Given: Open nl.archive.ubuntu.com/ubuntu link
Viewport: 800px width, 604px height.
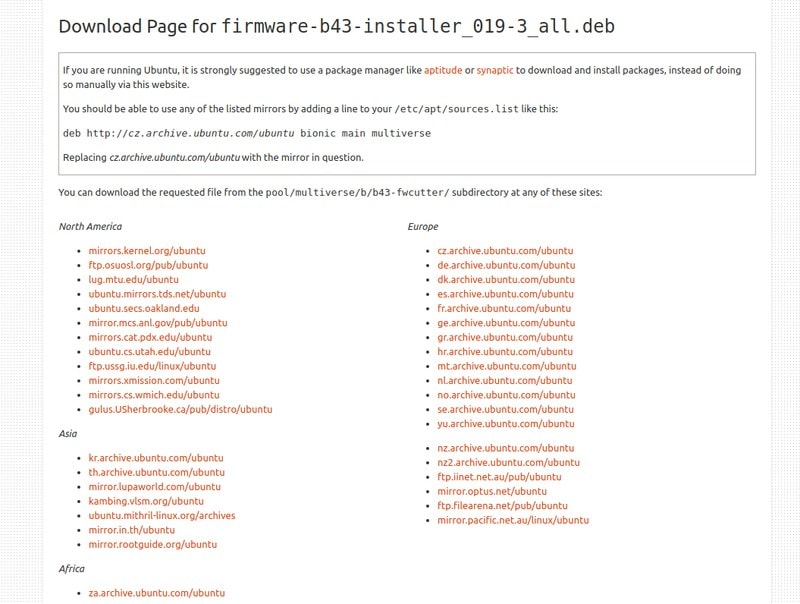Looking at the screenshot, I should coord(505,381).
